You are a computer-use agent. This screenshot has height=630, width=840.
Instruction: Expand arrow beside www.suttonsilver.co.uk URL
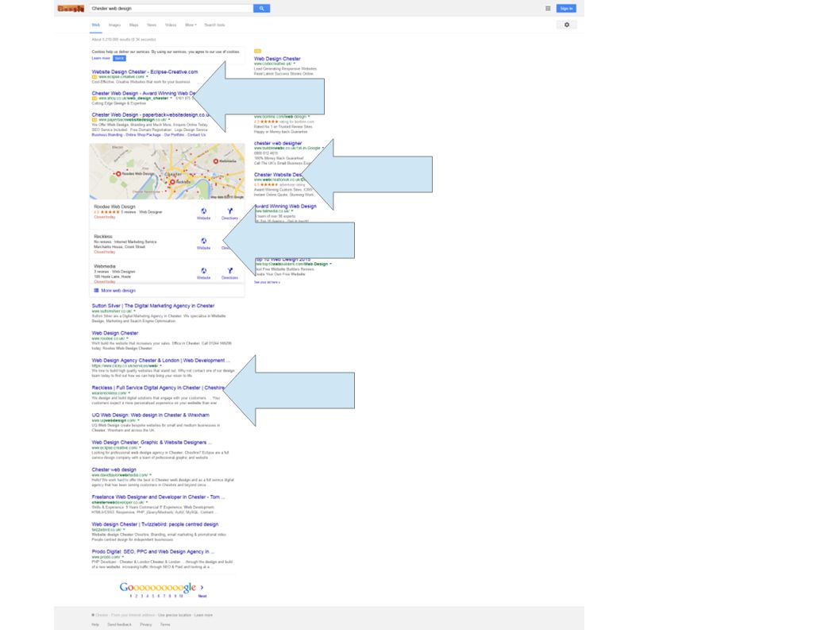(134, 311)
